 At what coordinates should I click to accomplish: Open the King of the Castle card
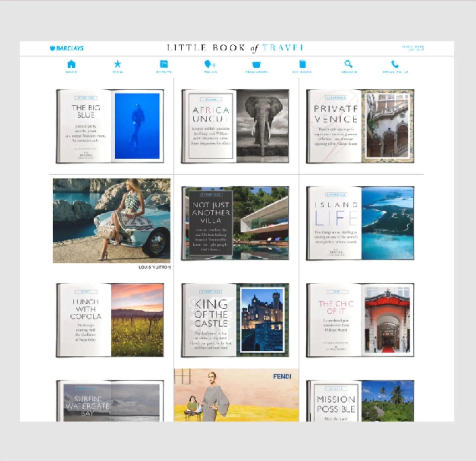click(x=235, y=320)
